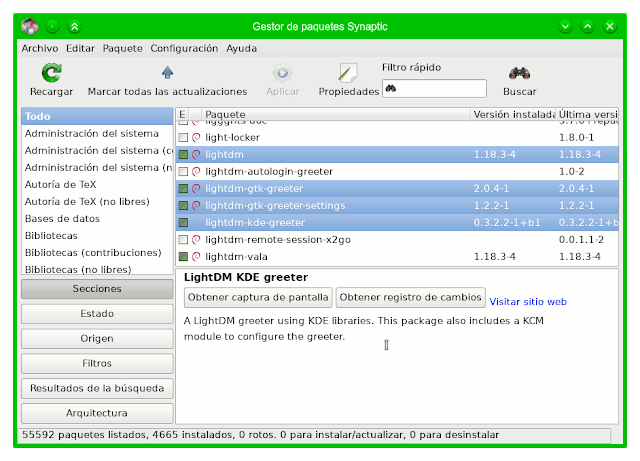This screenshot has width=640, height=461.
Task: Sort by the Última versión column header
Action: click(587, 114)
